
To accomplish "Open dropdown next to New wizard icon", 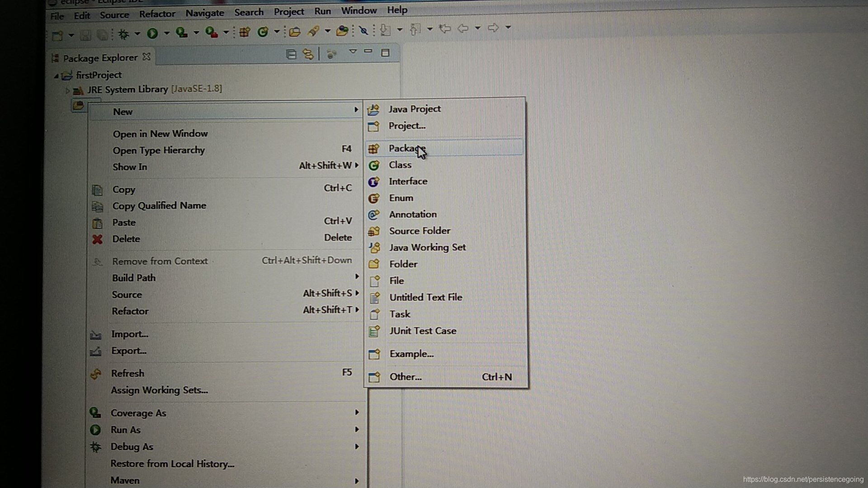I will (x=71, y=35).
